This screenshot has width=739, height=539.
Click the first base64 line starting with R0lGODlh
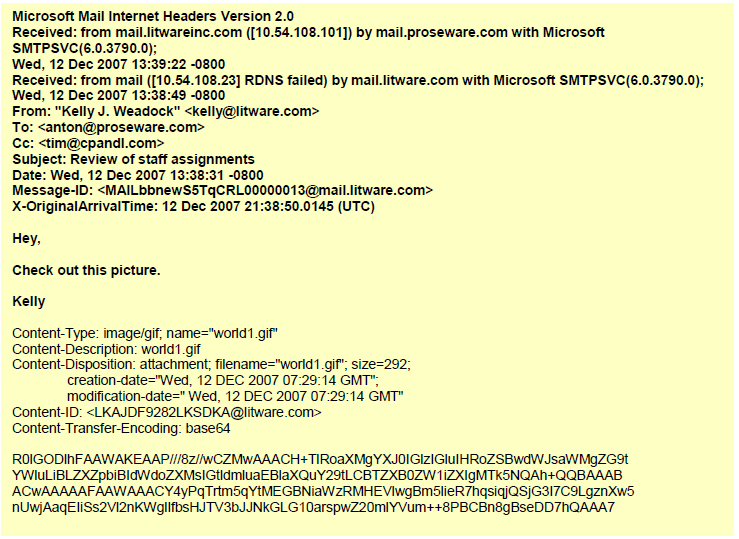[x=320, y=459]
